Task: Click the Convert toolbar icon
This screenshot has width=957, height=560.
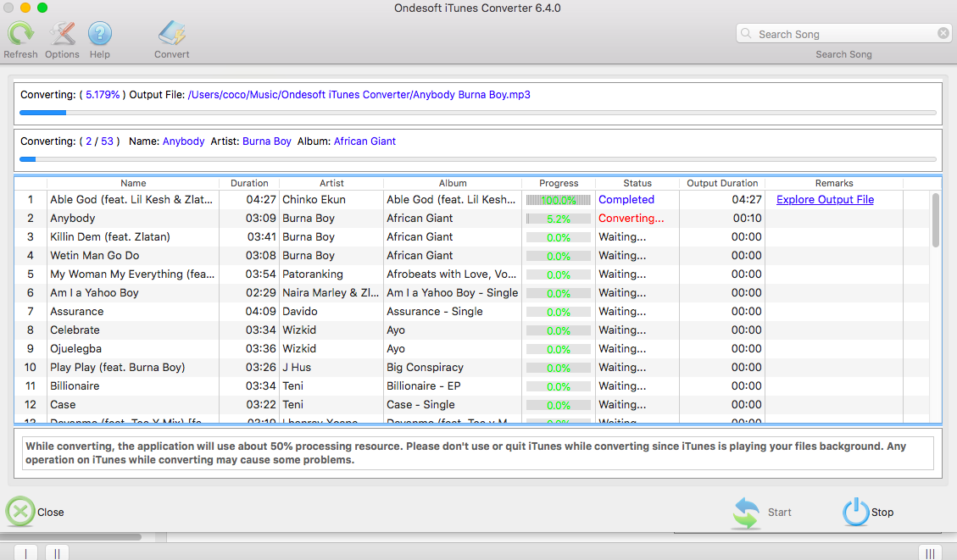Action: [x=172, y=34]
